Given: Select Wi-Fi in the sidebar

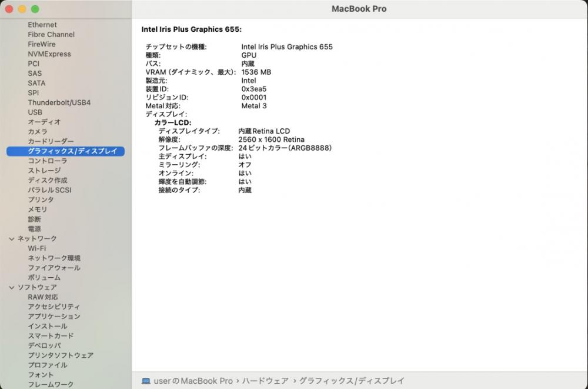Looking at the screenshot, I should pos(36,248).
